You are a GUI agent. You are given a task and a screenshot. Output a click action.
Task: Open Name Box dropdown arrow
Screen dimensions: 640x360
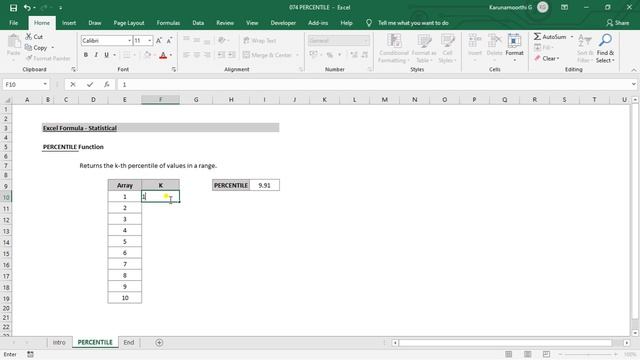45,84
